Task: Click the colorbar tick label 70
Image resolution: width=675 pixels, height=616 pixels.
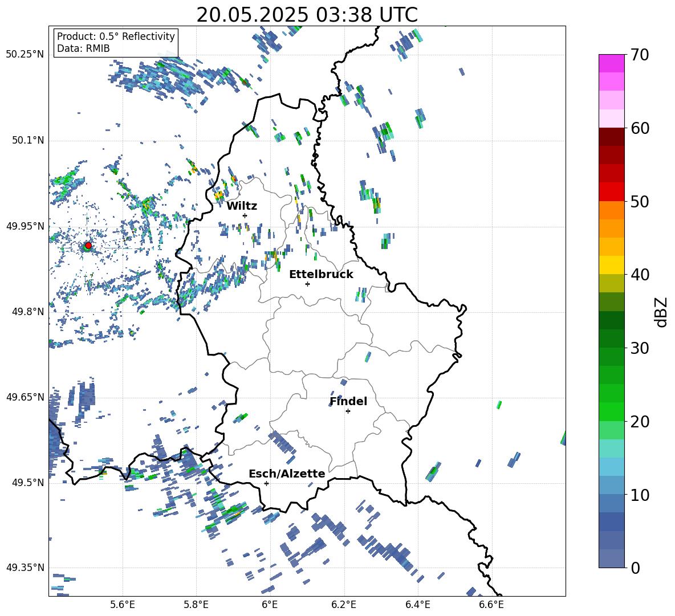Action: tap(640, 55)
